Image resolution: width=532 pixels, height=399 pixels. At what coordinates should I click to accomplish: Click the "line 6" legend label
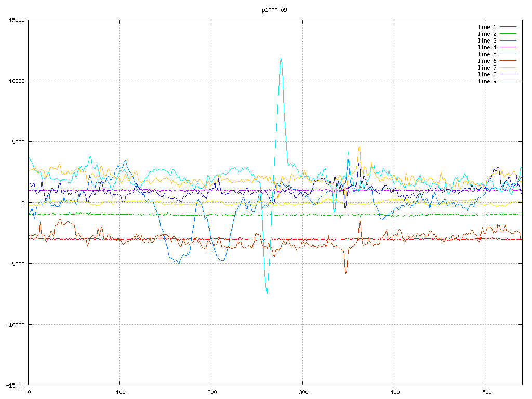pos(487,61)
